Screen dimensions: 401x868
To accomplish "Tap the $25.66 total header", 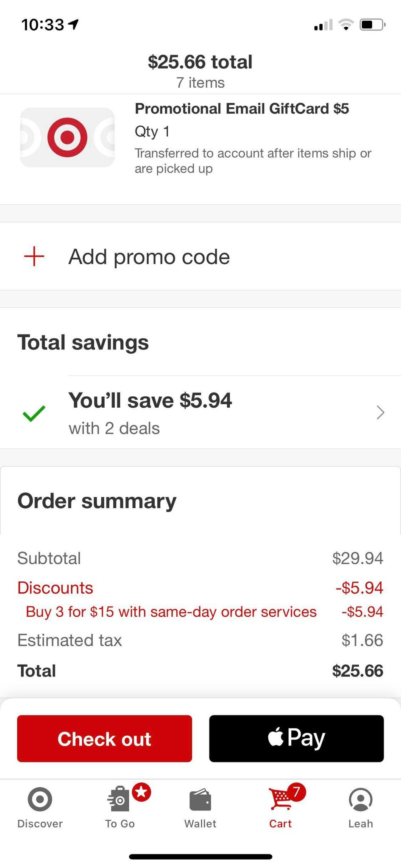I will [x=200, y=62].
